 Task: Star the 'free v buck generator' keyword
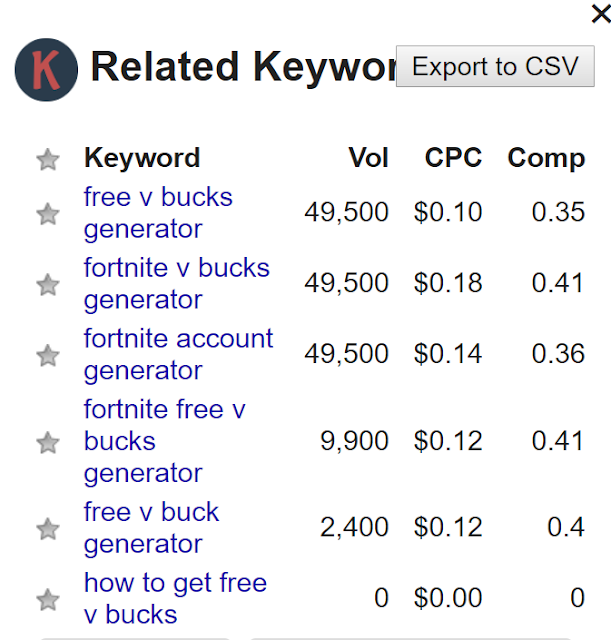click(x=47, y=528)
